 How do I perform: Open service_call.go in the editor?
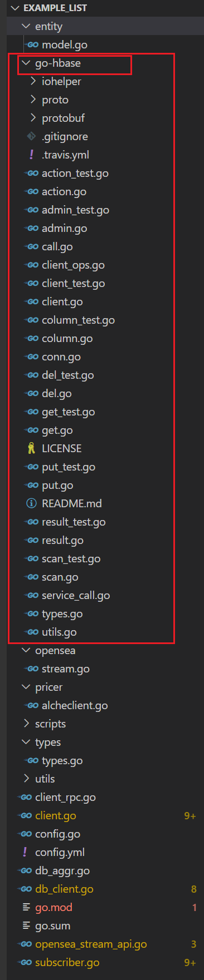click(x=76, y=596)
